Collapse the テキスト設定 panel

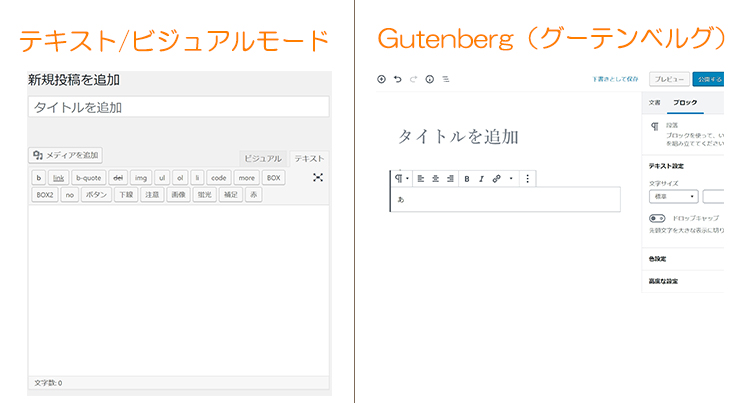[x=683, y=166]
